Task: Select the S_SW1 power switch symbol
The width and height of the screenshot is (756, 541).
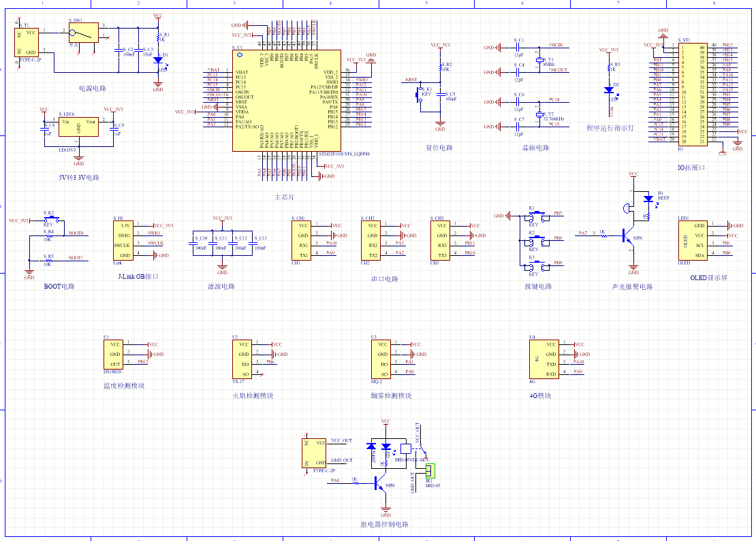Action: coord(83,33)
